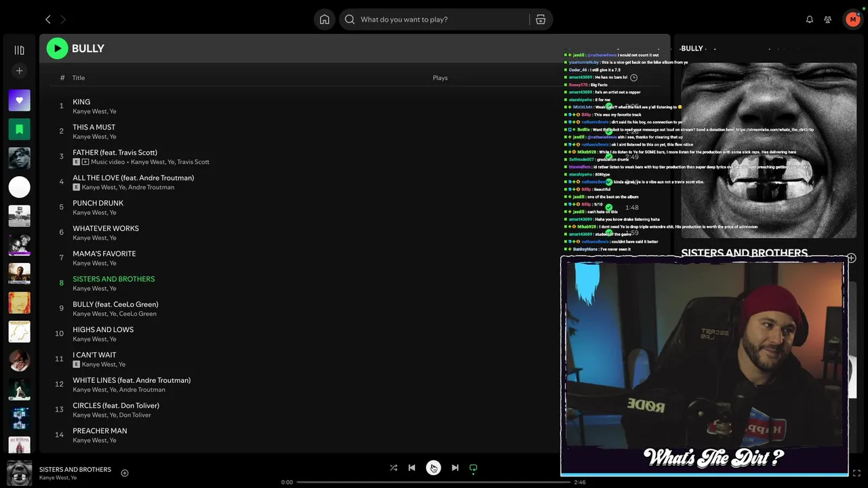Sort by the Plays column header

pyautogui.click(x=440, y=78)
